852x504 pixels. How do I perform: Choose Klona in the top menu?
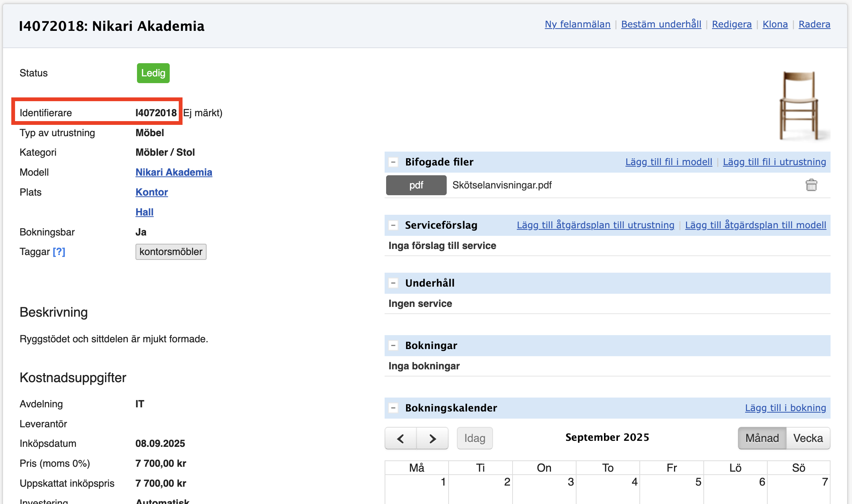click(775, 24)
